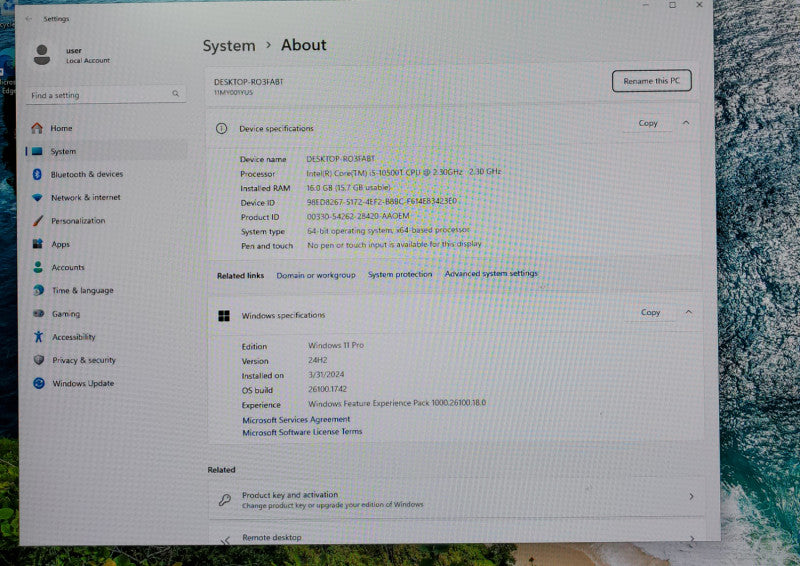Click the Windows Update refresh icon

39,383
